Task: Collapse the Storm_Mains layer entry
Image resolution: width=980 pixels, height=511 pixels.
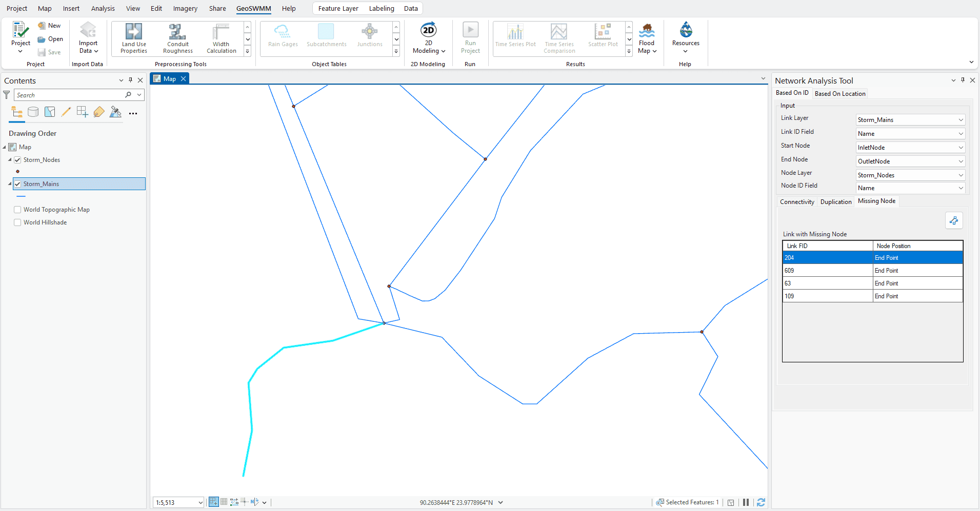Action: coord(10,183)
